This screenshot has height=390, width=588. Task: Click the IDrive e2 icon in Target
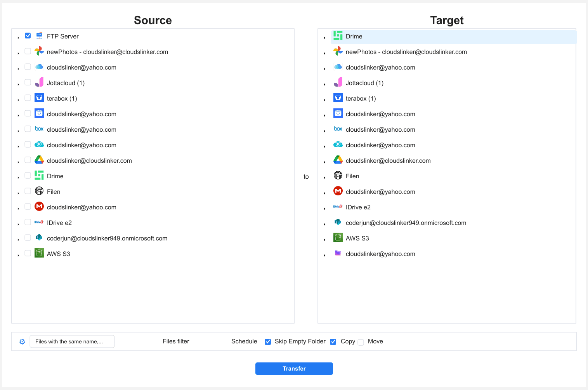338,207
